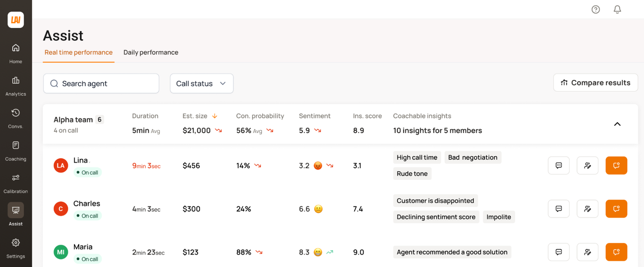Viewport: 644px width, 267px height.
Task: Select the Real time performance tab
Action: point(79,52)
